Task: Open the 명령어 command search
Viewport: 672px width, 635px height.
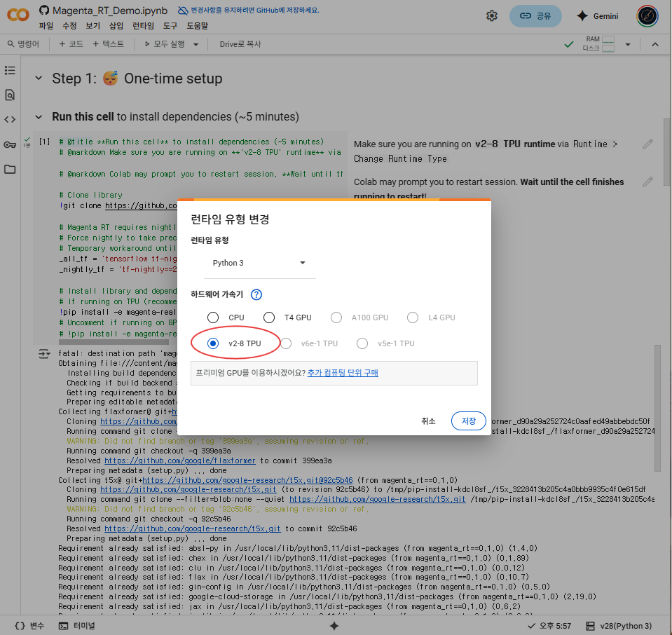Action: pos(23,44)
